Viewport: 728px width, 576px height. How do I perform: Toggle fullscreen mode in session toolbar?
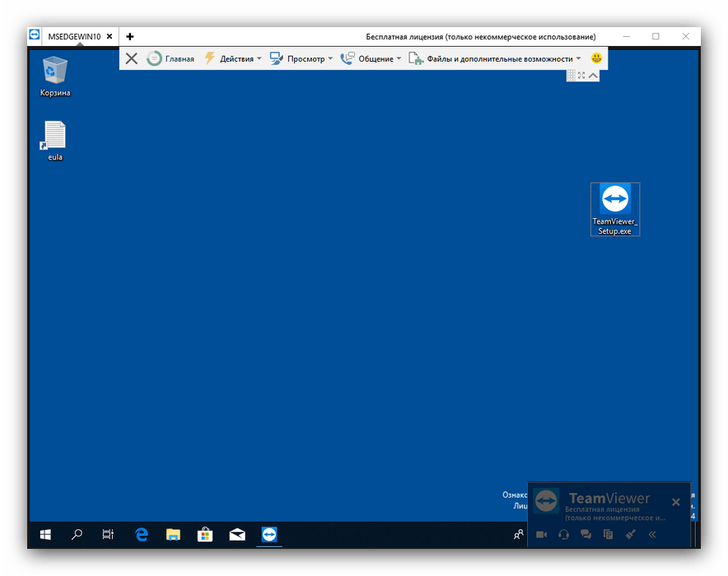581,76
